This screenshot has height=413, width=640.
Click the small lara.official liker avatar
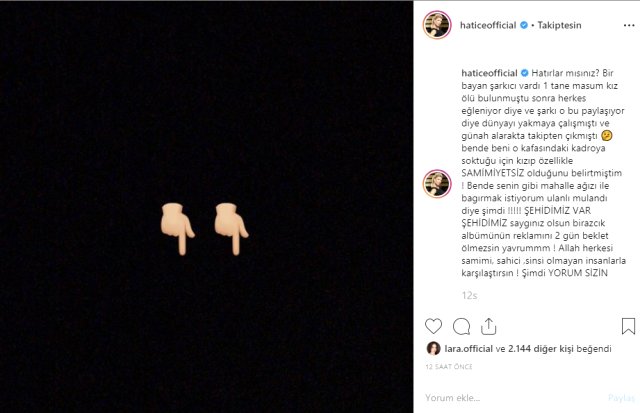[x=435, y=348]
